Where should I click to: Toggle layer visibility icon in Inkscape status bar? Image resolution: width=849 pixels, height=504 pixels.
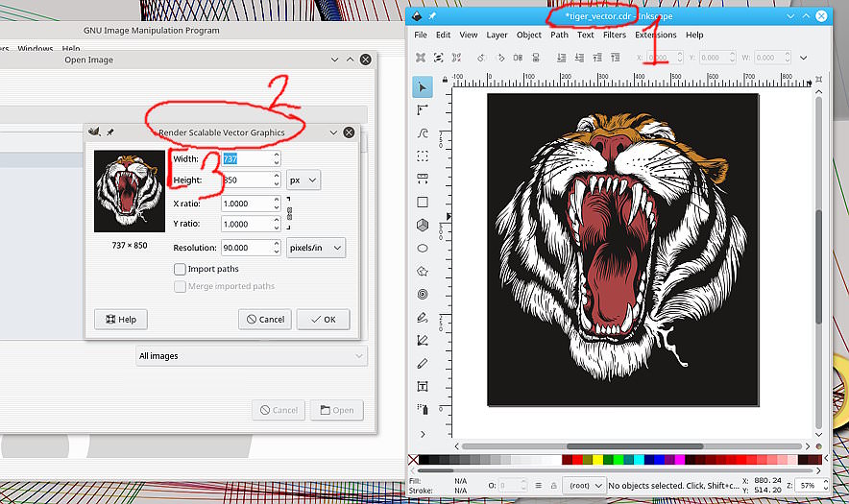tap(538, 486)
